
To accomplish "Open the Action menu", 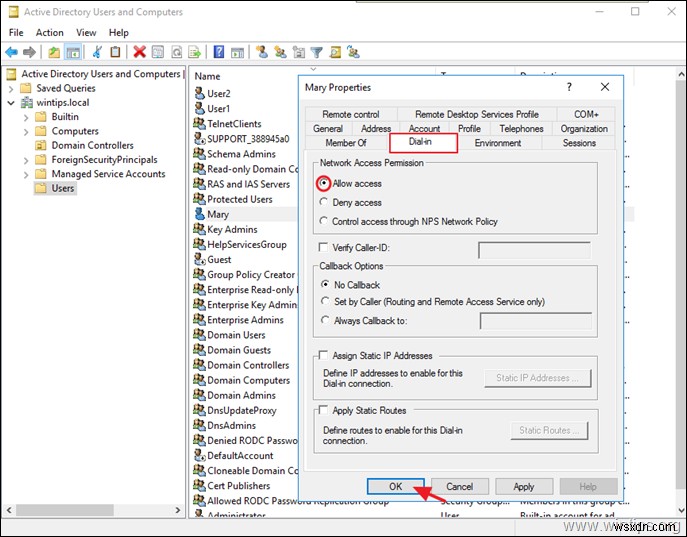I will point(50,32).
